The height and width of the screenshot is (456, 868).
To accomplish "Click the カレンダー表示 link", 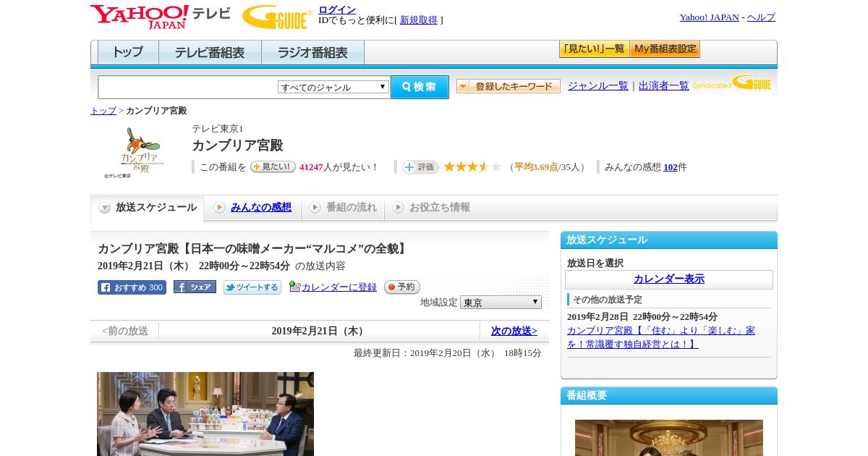I will tap(669, 279).
